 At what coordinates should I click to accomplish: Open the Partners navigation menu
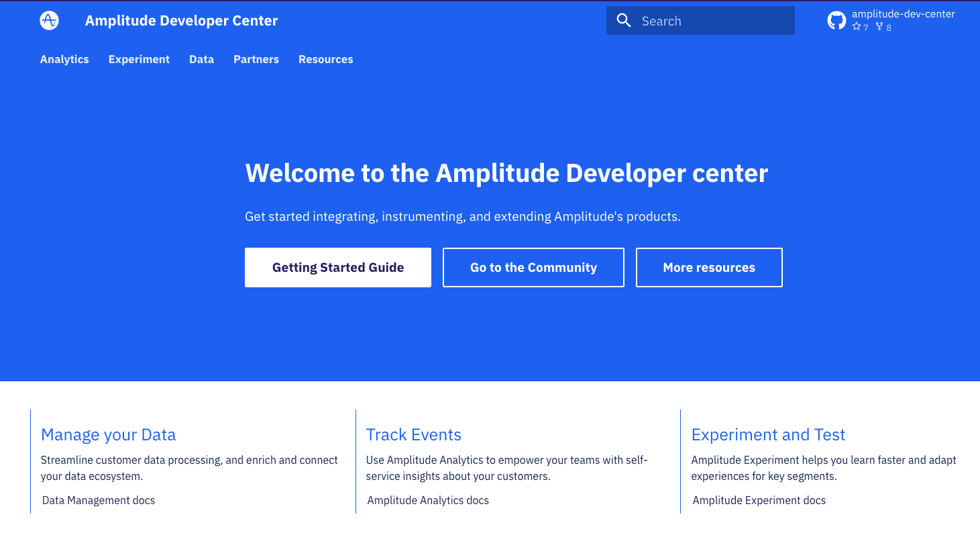point(256,59)
